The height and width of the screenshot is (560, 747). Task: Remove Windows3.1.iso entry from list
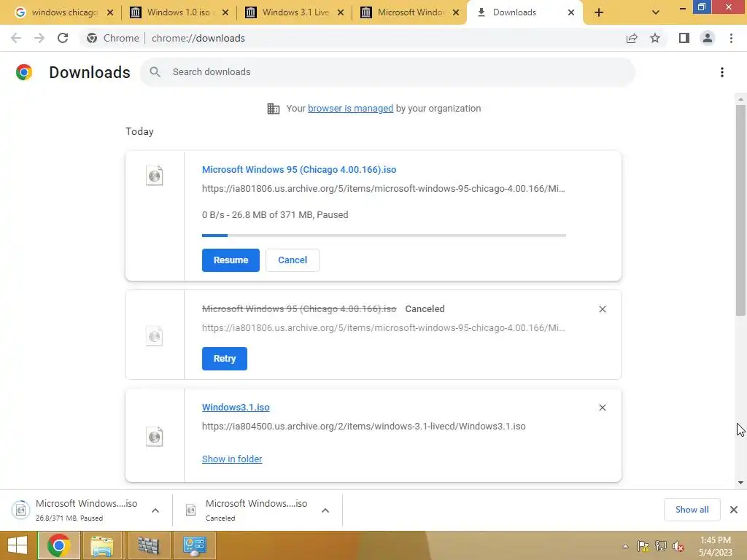pos(602,408)
